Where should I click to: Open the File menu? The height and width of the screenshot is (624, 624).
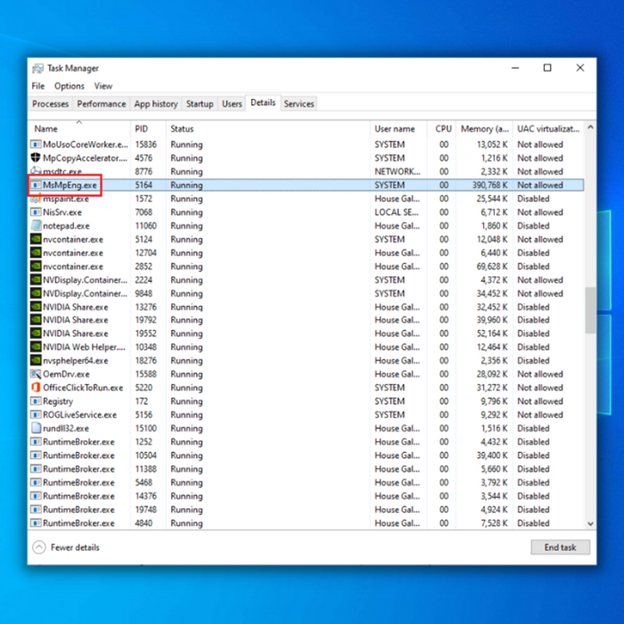[x=38, y=86]
